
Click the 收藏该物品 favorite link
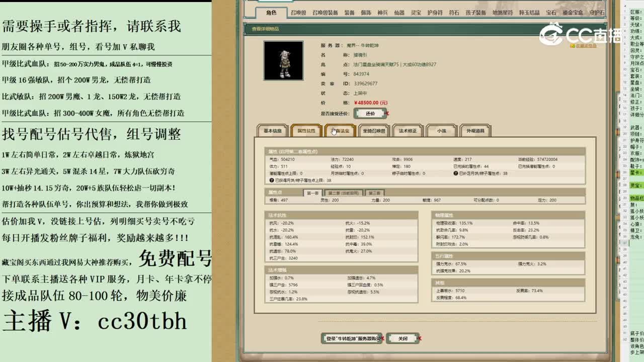click(x=586, y=46)
